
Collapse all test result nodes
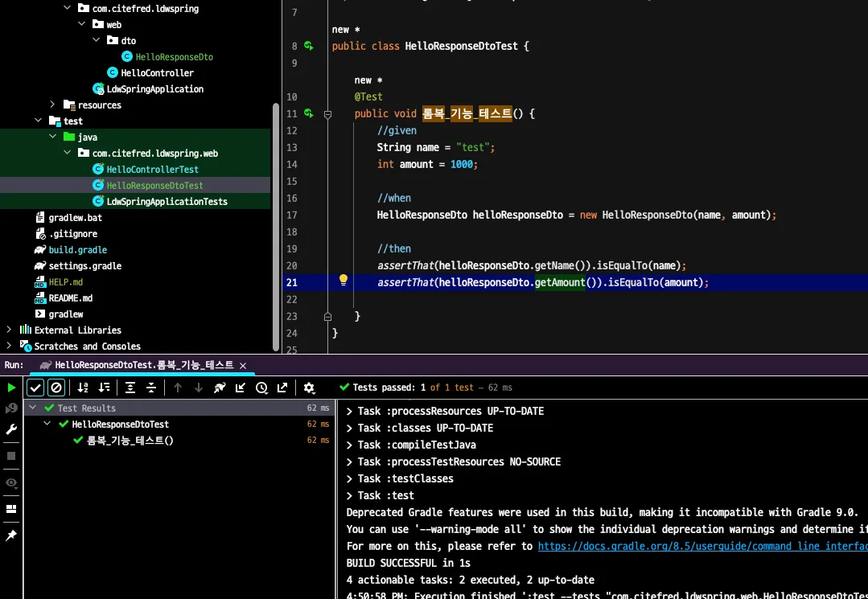point(150,388)
